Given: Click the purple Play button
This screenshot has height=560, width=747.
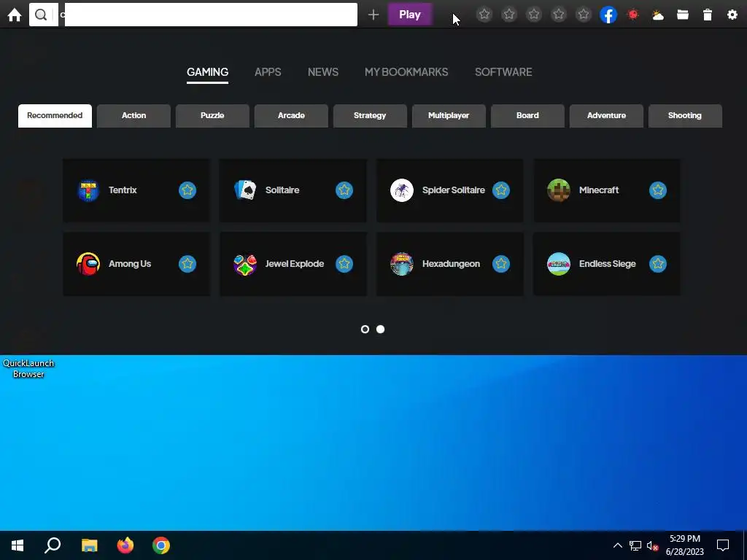Looking at the screenshot, I should click(x=410, y=15).
